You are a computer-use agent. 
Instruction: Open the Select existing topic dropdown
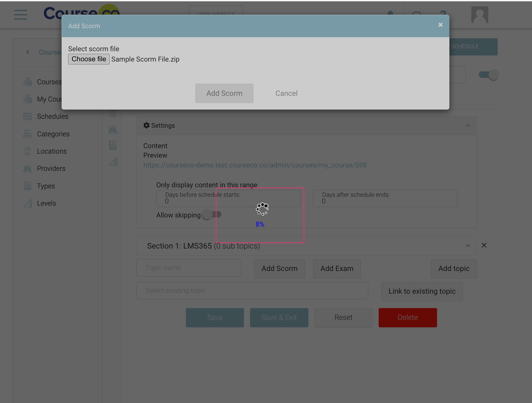point(252,291)
